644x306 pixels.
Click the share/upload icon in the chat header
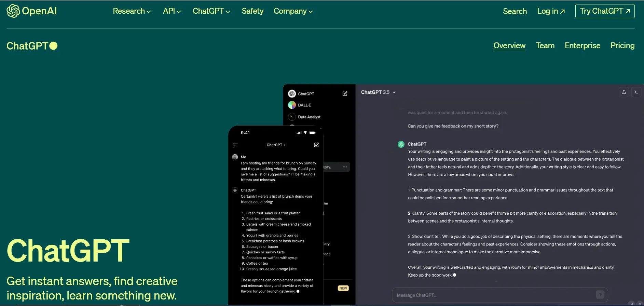click(x=624, y=92)
